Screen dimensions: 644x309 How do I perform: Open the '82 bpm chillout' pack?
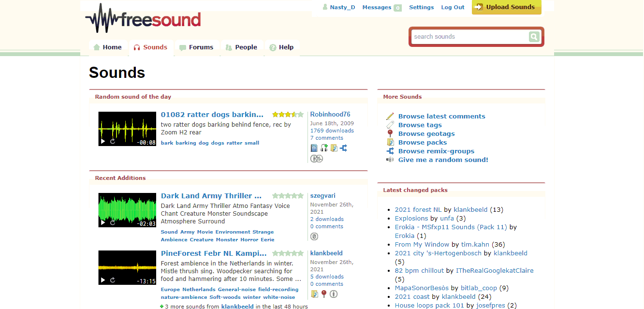coord(419,271)
